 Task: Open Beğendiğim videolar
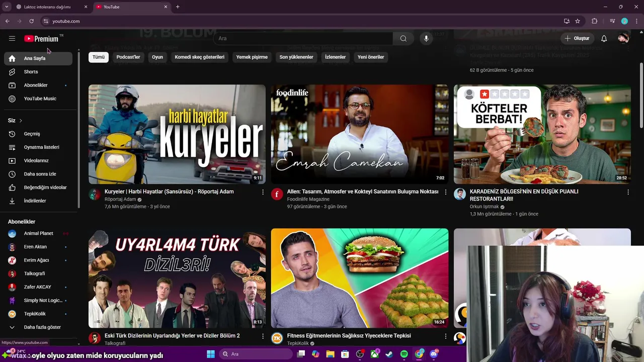38,188
